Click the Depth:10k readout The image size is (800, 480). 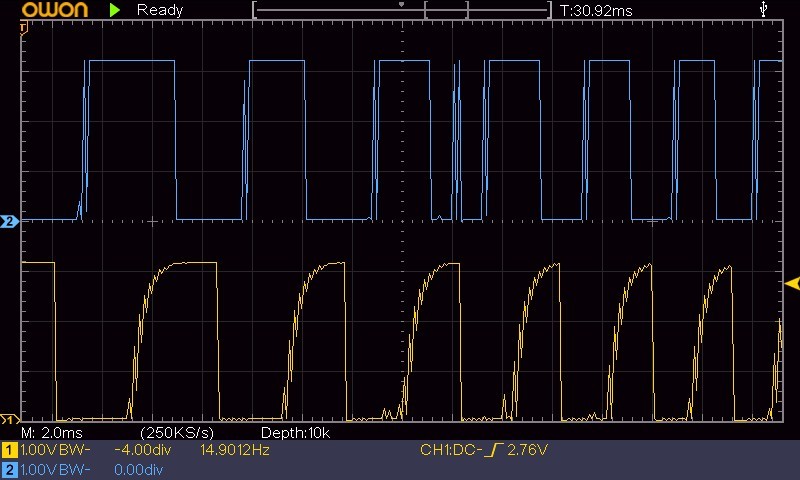click(295, 433)
